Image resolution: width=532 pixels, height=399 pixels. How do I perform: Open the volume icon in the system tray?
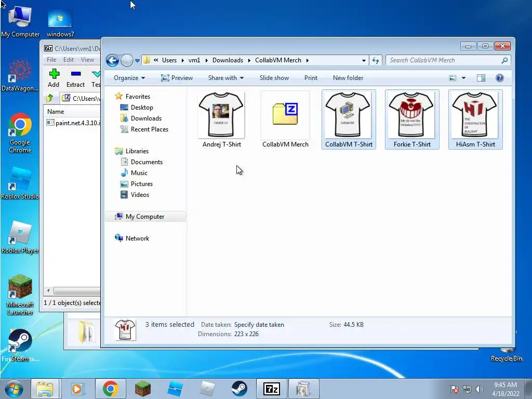click(479, 389)
